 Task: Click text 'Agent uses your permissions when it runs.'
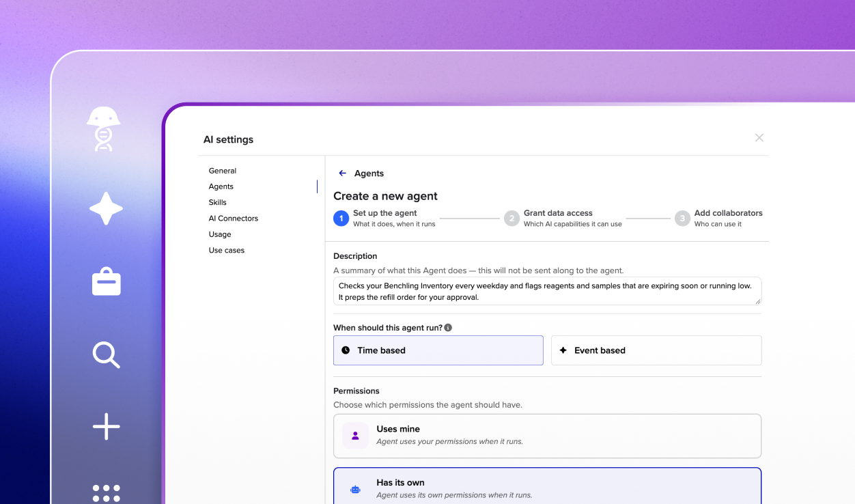[450, 442]
